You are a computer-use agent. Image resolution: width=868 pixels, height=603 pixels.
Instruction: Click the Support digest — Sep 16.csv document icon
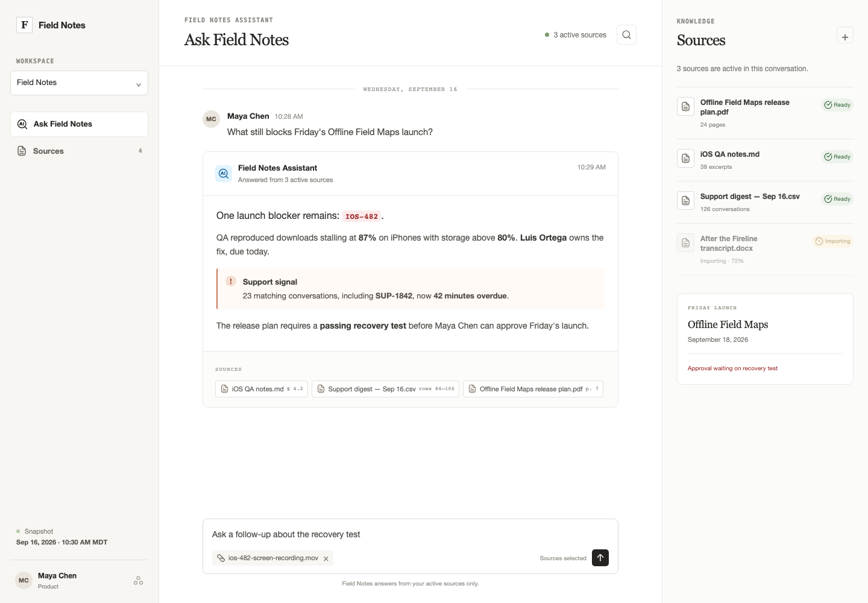[x=685, y=201]
